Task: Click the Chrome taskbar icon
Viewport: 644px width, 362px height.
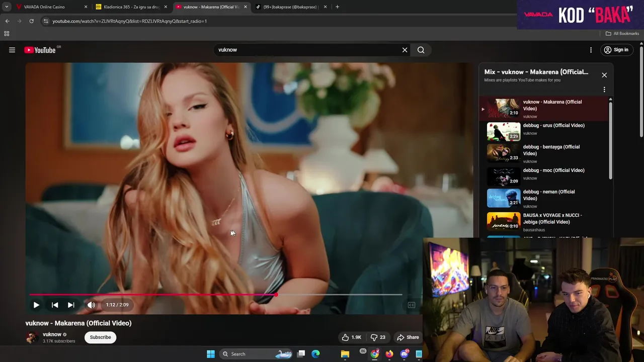Action: [x=375, y=354]
